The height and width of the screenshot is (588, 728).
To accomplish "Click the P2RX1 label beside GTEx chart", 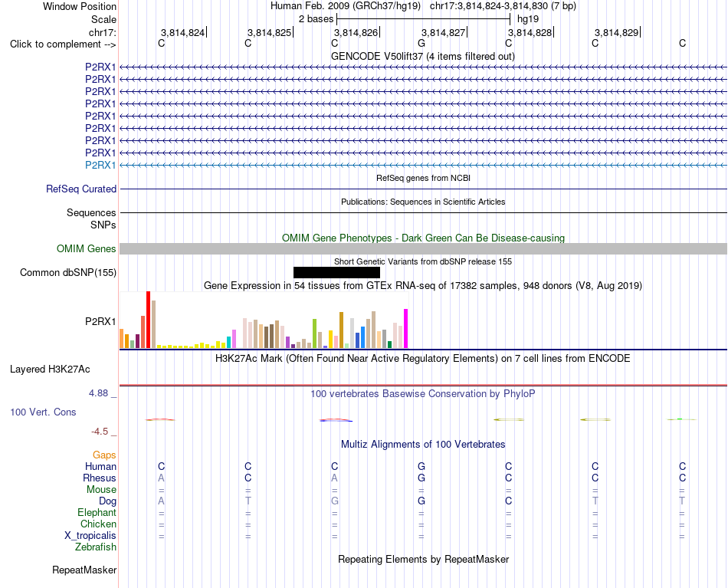I will click(100, 321).
